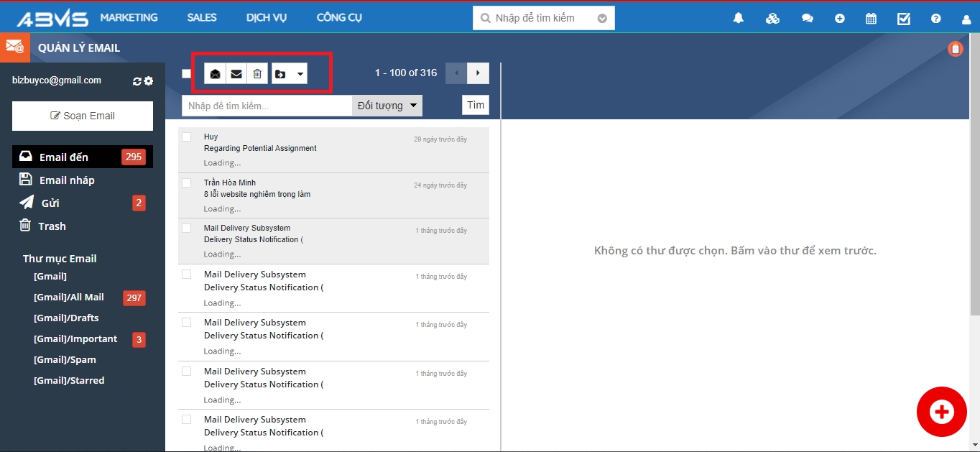Viewport: 980px width, 452px height.
Task: Select the checkbox for Trần Hòa Minh's email
Action: [187, 183]
